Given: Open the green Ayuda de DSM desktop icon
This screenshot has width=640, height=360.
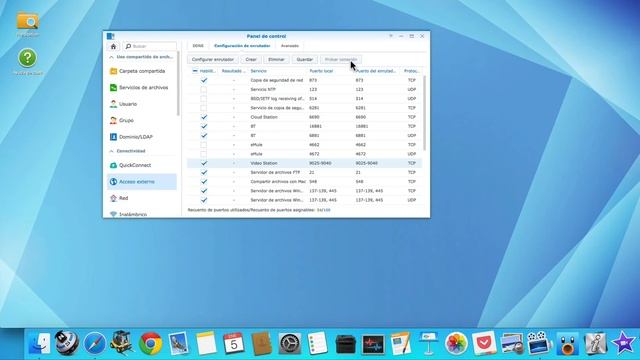Looking at the screenshot, I should tap(27, 58).
